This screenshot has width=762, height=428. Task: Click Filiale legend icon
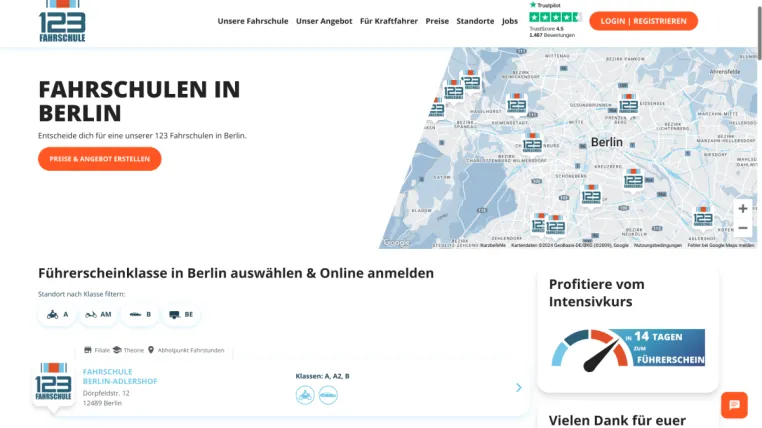click(88, 350)
